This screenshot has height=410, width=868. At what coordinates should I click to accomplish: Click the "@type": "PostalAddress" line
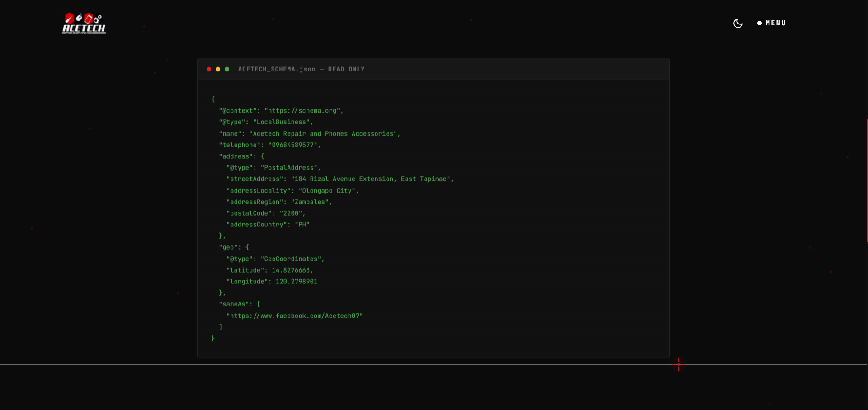[274, 168]
